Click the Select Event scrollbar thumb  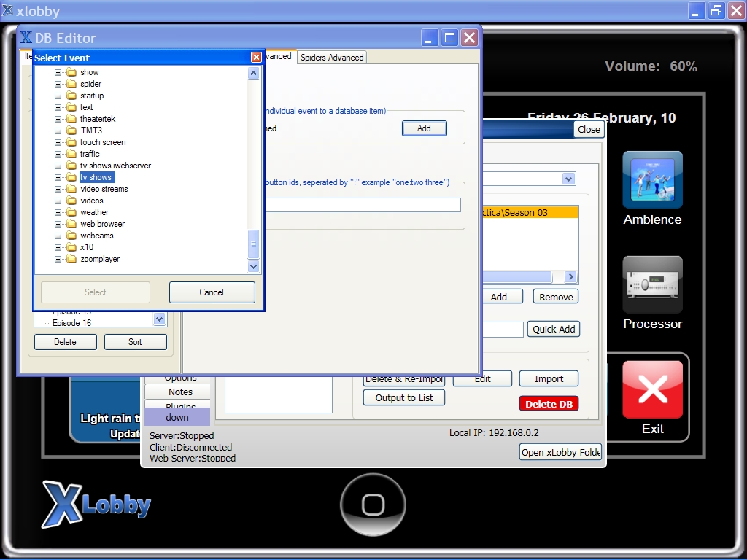[x=253, y=244]
